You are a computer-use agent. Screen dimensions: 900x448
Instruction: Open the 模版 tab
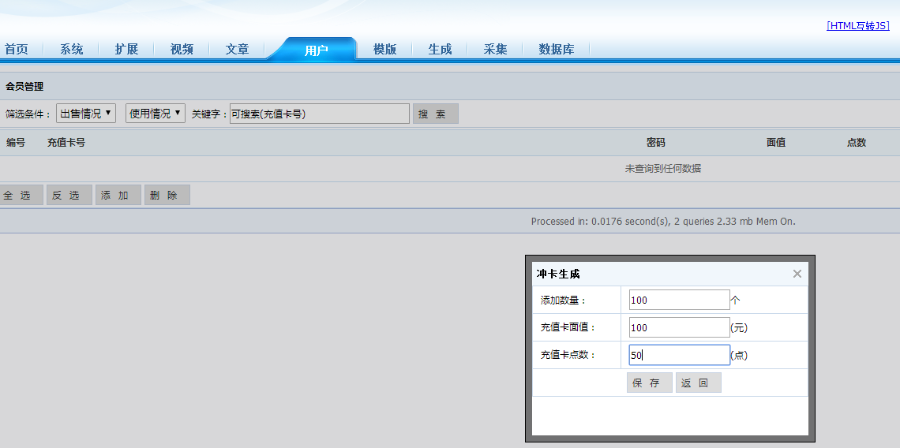(385, 49)
